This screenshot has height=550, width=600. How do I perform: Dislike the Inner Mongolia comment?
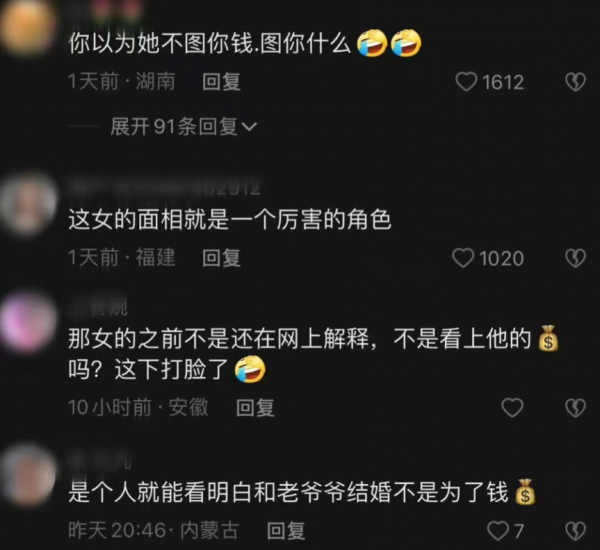click(576, 531)
